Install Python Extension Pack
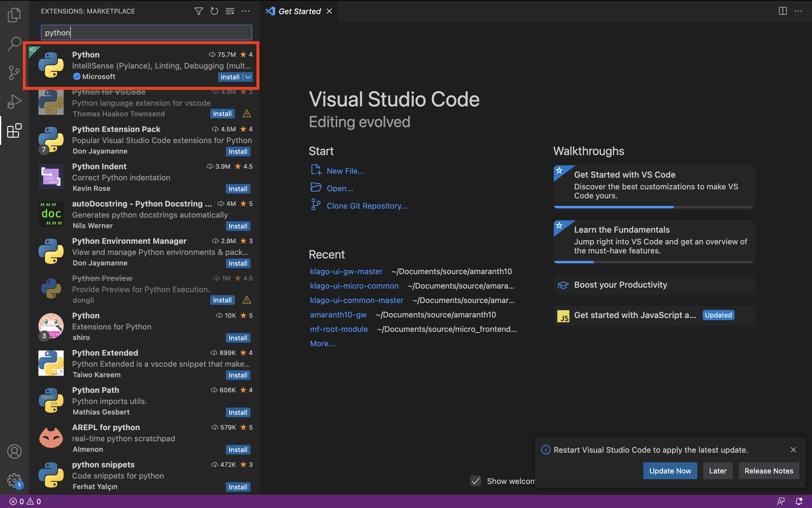Viewport: 812px width, 508px height. click(238, 151)
